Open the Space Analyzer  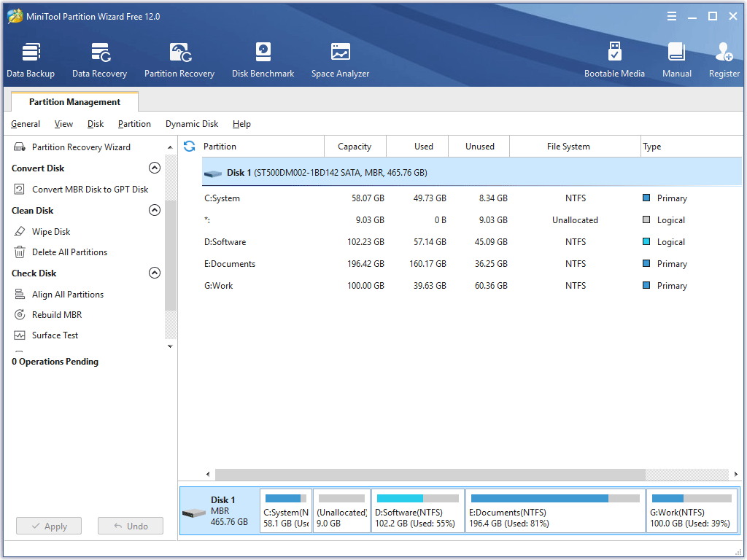pyautogui.click(x=340, y=58)
